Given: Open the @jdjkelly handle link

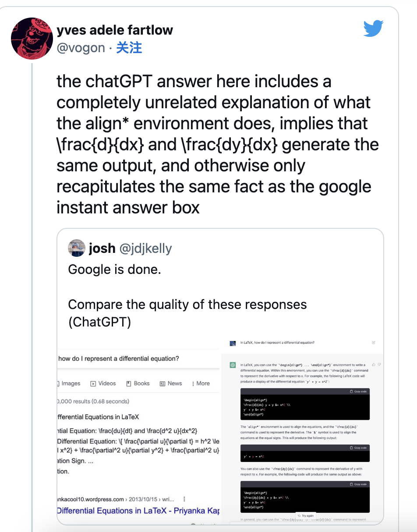Looking at the screenshot, I should [146, 248].
